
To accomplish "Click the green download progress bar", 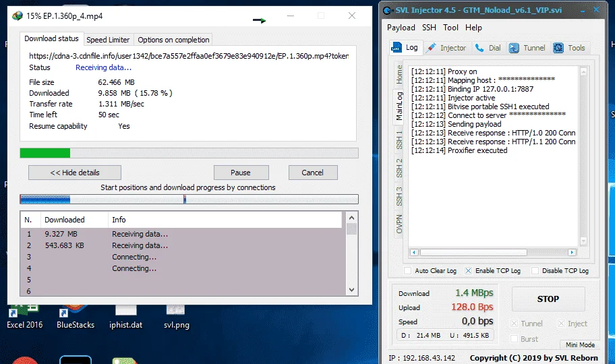I will coord(189,153).
